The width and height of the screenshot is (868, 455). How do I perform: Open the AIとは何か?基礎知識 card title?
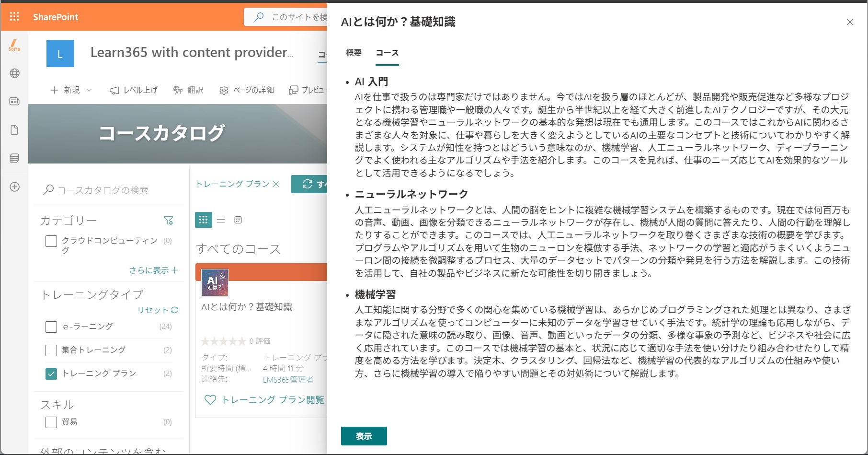point(247,307)
